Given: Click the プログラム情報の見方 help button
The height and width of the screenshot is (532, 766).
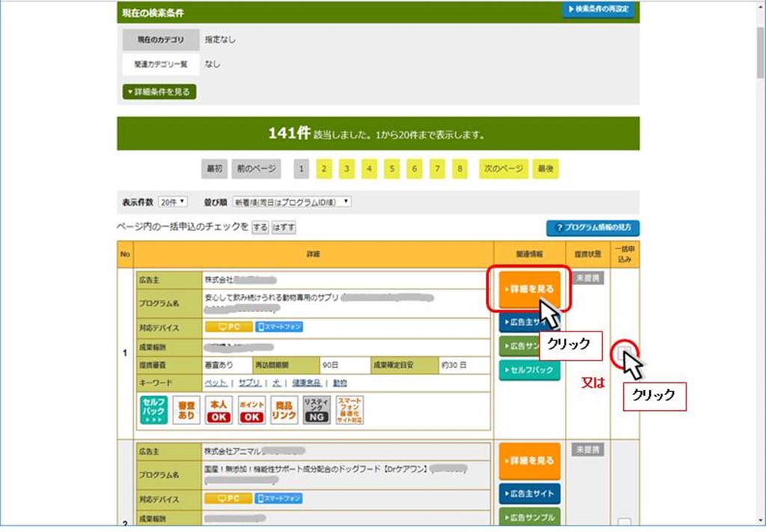Looking at the screenshot, I should (592, 228).
